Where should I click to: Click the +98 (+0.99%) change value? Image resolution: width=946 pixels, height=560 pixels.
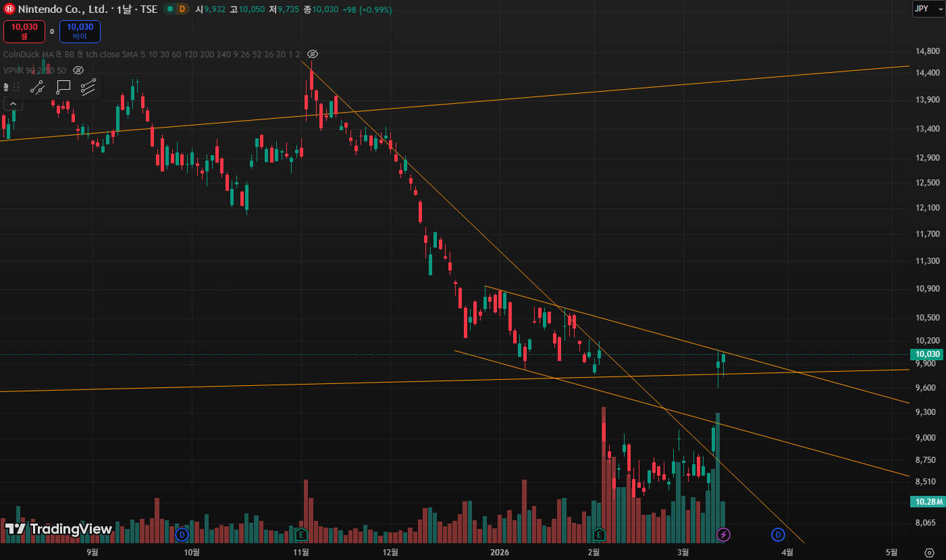click(367, 9)
